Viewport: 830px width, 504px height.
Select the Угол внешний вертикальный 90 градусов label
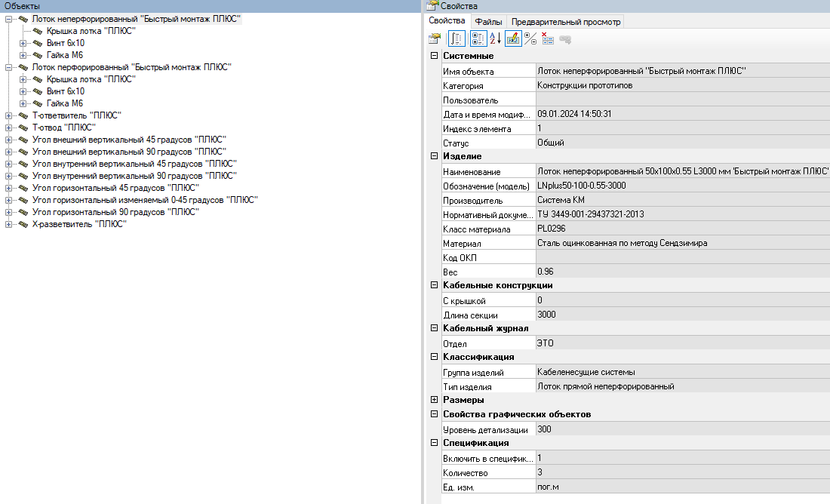tap(129, 152)
